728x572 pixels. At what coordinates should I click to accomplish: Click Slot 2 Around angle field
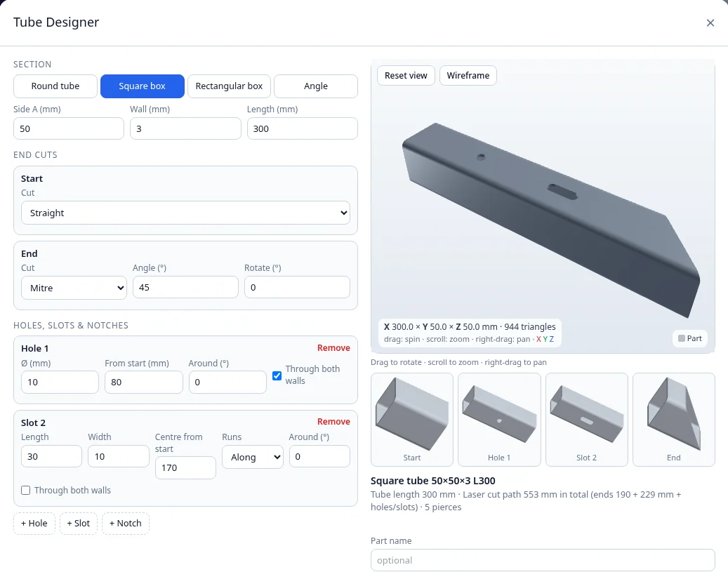(319, 456)
